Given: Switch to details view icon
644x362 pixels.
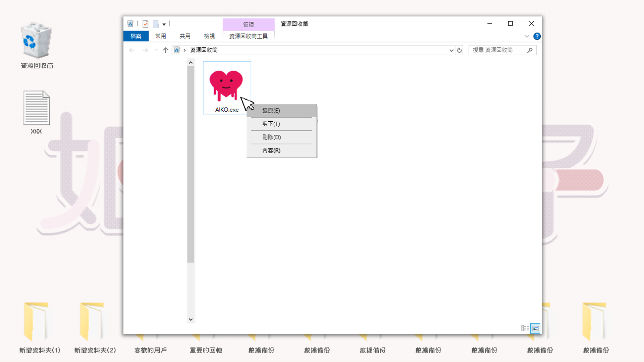Looking at the screenshot, I should [x=525, y=328].
